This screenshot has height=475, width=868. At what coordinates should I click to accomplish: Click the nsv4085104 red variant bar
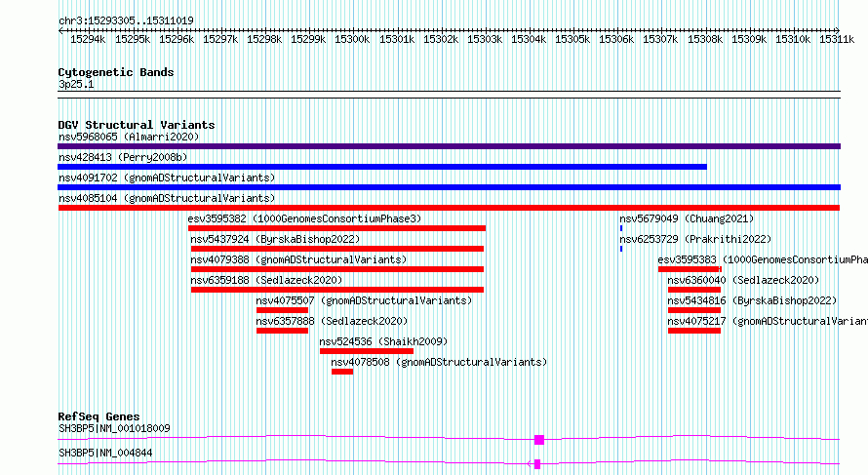tap(449, 208)
